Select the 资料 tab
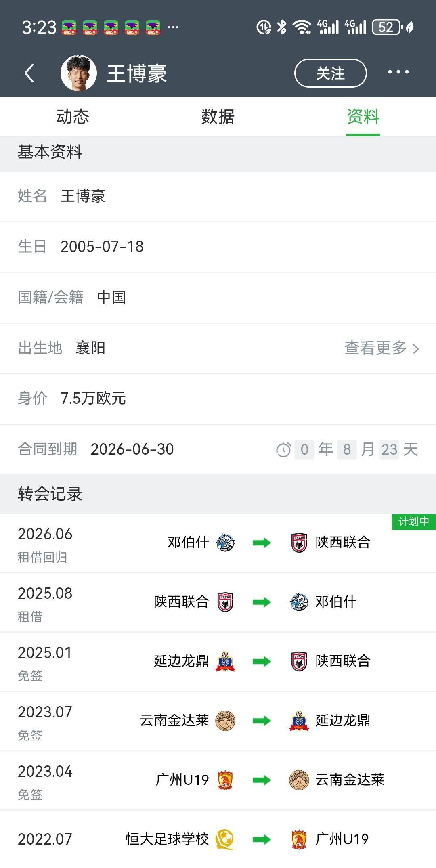436x868 pixels. pyautogui.click(x=363, y=117)
